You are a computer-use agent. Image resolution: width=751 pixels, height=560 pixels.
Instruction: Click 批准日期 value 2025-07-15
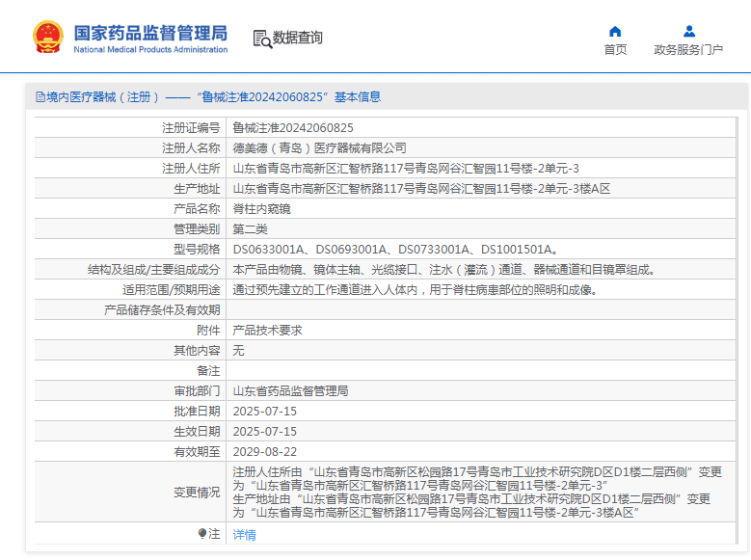click(265, 412)
